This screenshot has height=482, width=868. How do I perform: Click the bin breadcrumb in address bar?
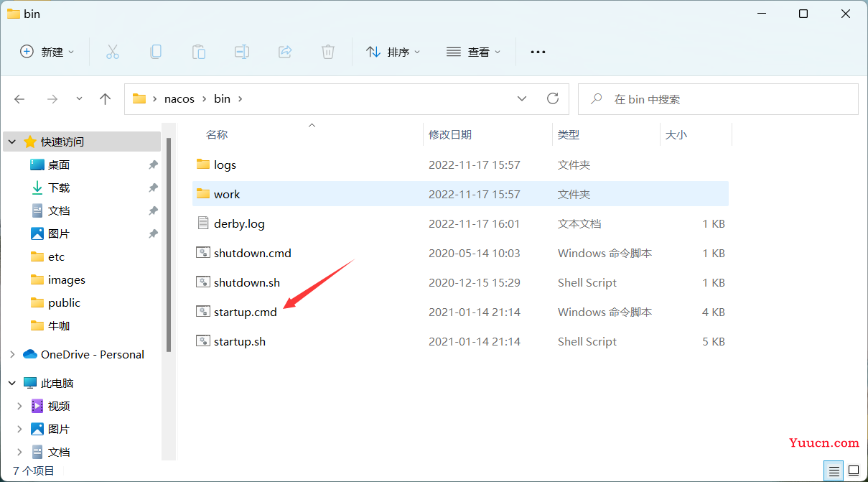[223, 99]
